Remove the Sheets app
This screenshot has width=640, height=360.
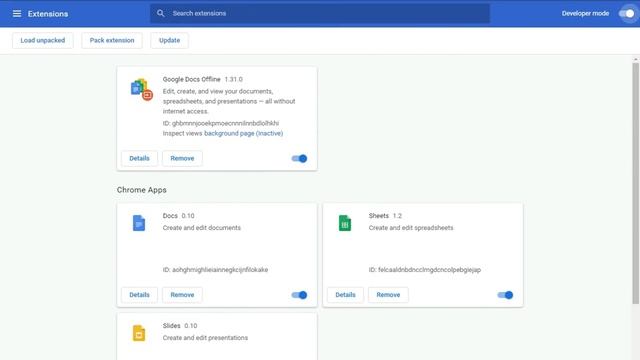click(x=388, y=295)
